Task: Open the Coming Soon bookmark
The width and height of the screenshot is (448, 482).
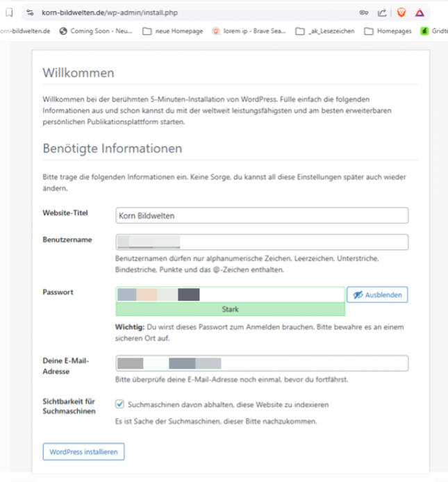Action: coord(96,31)
